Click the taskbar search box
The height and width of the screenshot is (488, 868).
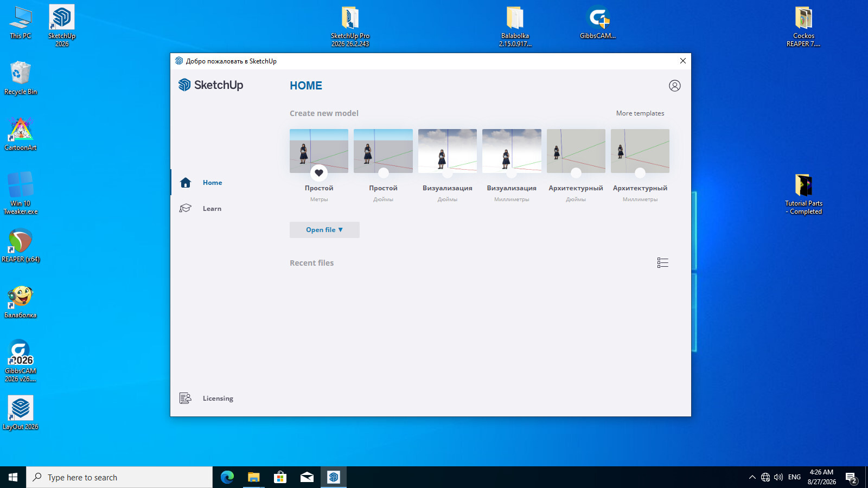[119, 477]
